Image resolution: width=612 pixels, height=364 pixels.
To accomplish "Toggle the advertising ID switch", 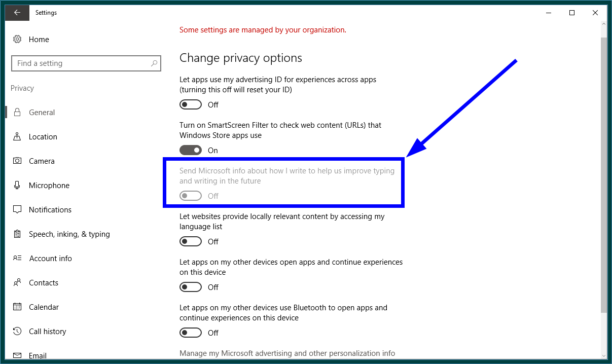I will pos(191,104).
